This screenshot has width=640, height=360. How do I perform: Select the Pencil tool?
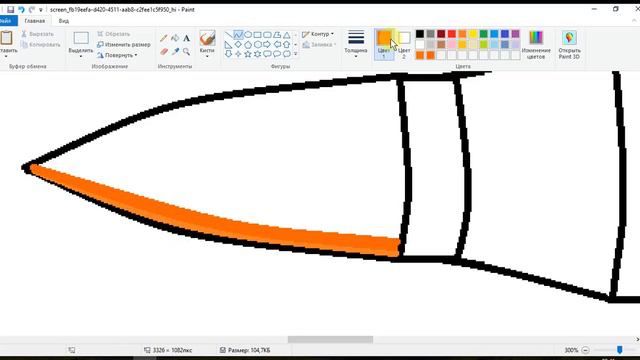(x=164, y=38)
